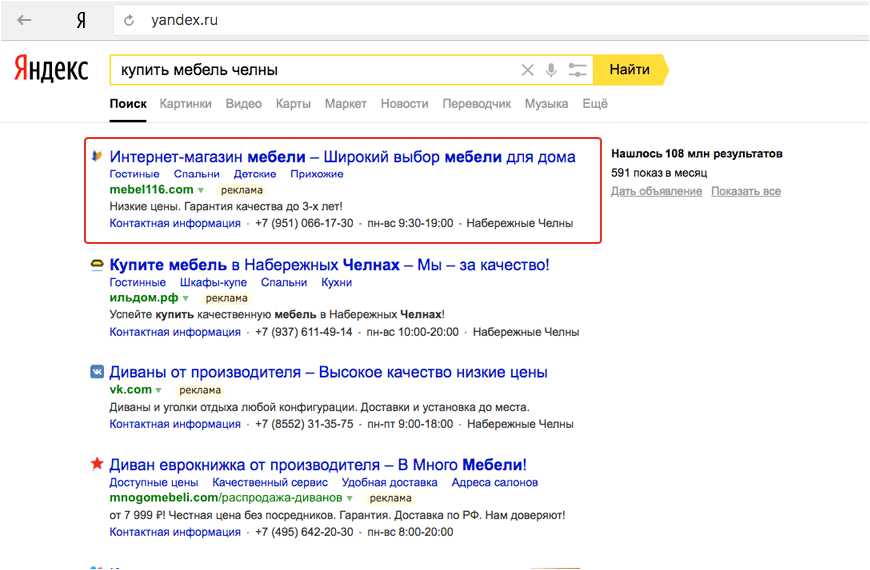The height and width of the screenshot is (570, 870).
Task: Clear the search query with X icon
Action: (528, 70)
